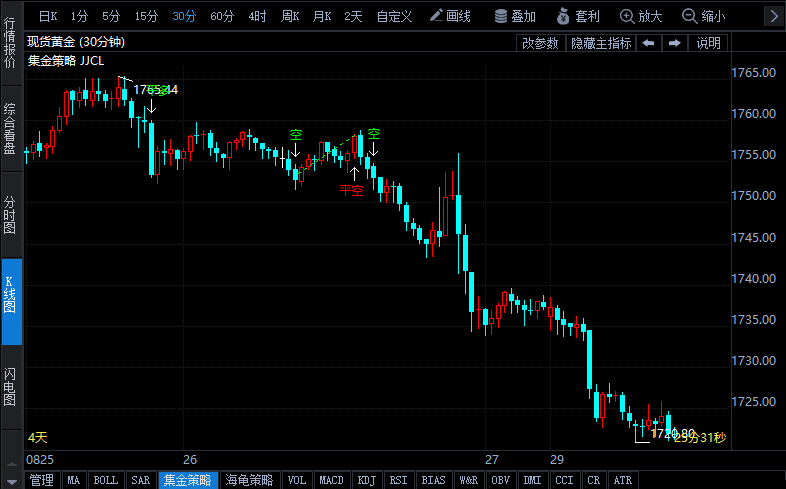Select the 海龟策略 indicator tab
The image size is (786, 489).
[249, 480]
